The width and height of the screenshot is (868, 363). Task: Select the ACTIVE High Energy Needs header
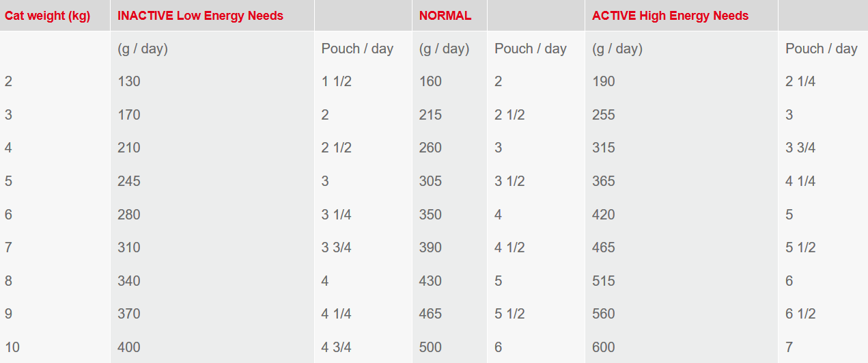click(x=671, y=16)
